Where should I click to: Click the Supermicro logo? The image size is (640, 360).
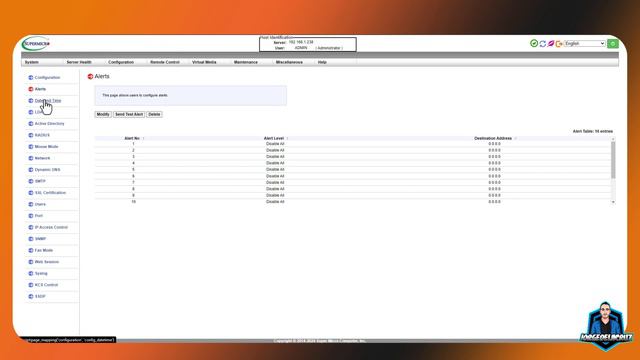pos(36,43)
